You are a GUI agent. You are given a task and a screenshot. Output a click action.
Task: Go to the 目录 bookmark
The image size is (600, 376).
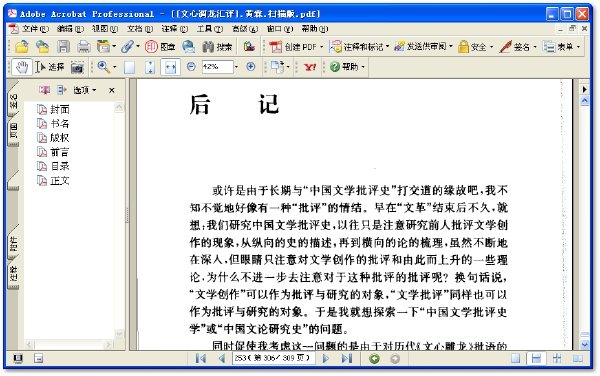coord(53,166)
